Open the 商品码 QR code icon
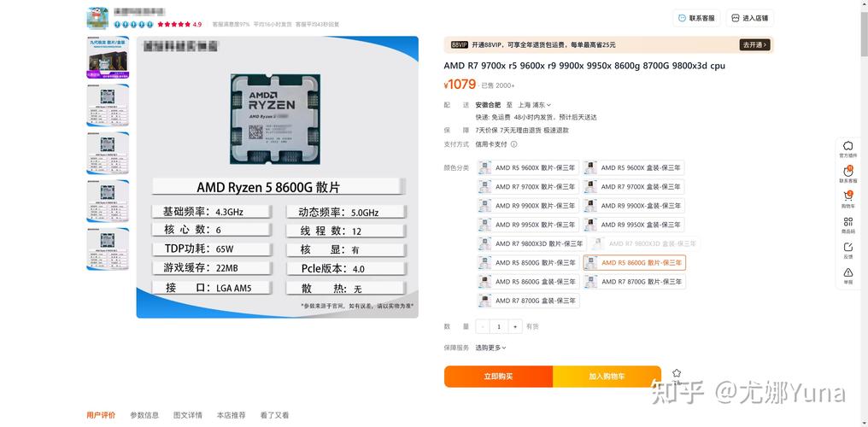The image size is (868, 427). tap(847, 225)
